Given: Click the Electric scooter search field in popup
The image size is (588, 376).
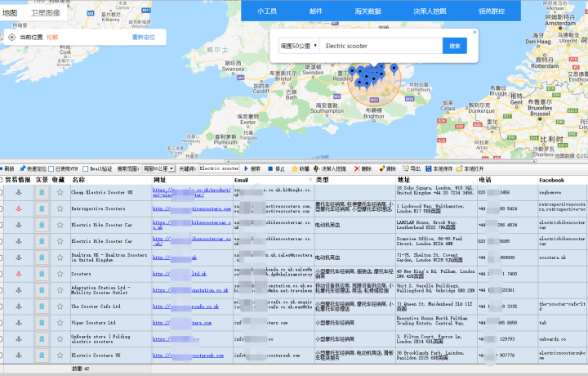Looking at the screenshot, I should (x=381, y=46).
